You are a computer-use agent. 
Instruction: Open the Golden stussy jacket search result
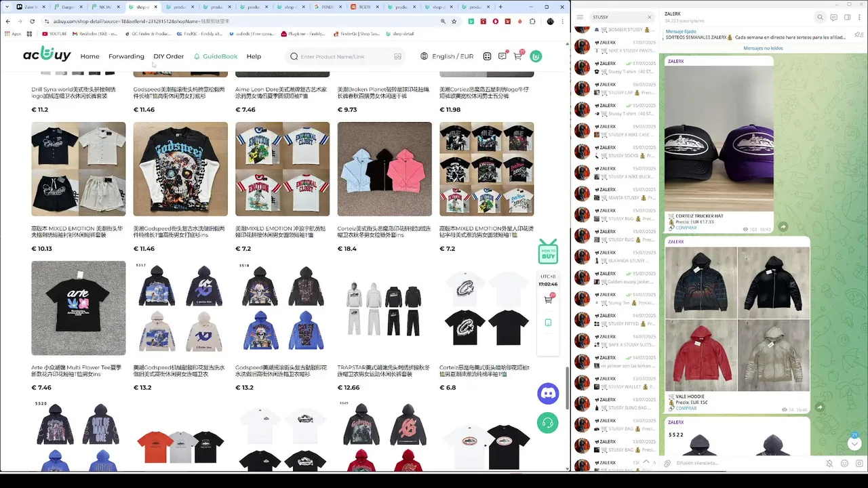pyautogui.click(x=616, y=277)
